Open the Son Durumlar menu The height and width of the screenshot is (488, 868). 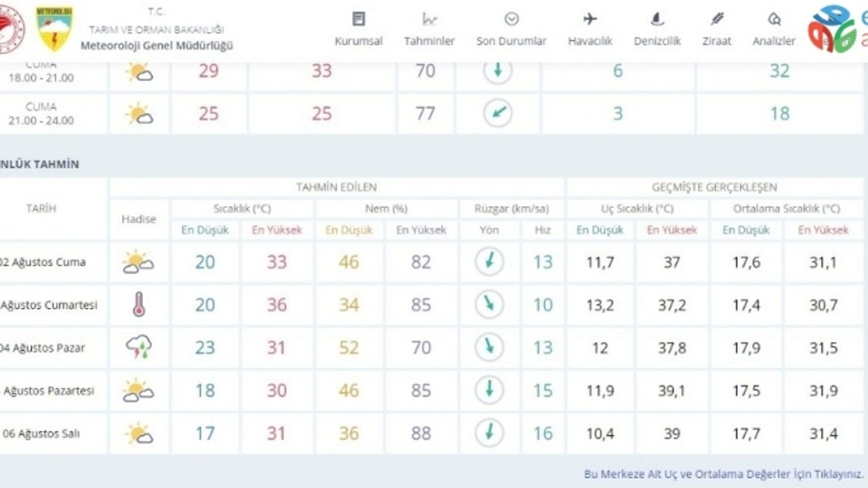pyautogui.click(x=511, y=30)
